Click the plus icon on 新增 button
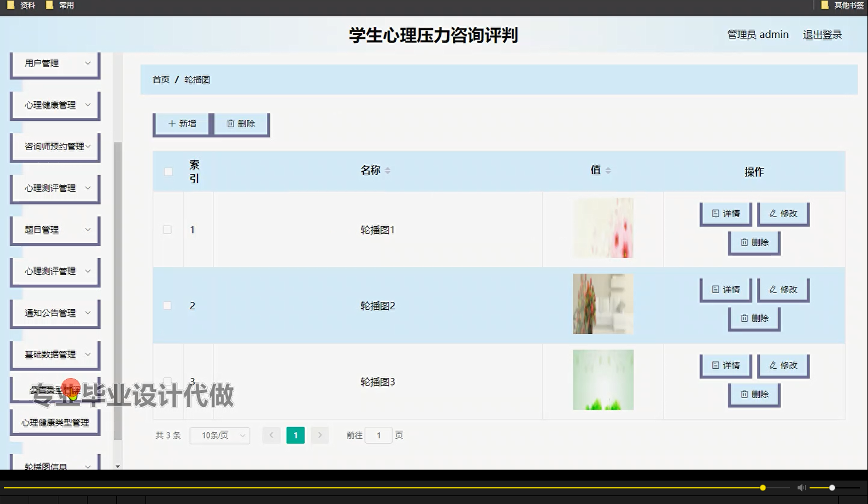This screenshot has height=504, width=868. coord(171,123)
